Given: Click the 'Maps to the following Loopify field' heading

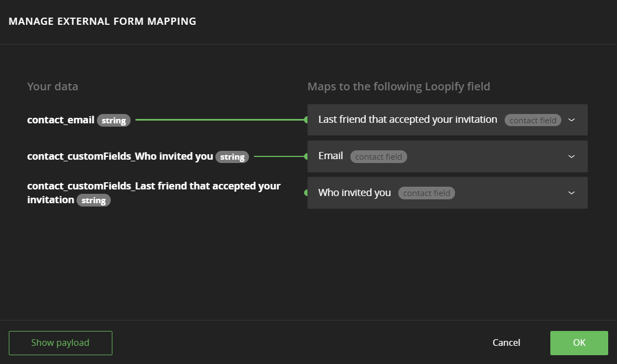Looking at the screenshot, I should [399, 86].
